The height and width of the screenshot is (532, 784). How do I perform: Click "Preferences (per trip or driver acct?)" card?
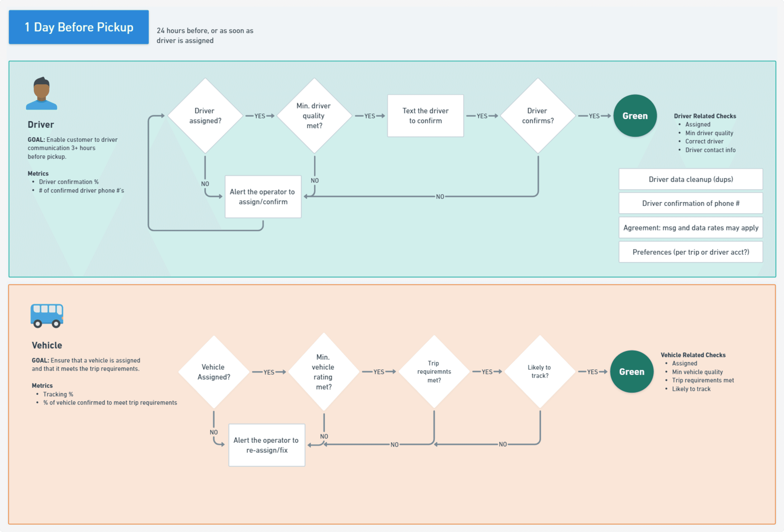coord(691,252)
